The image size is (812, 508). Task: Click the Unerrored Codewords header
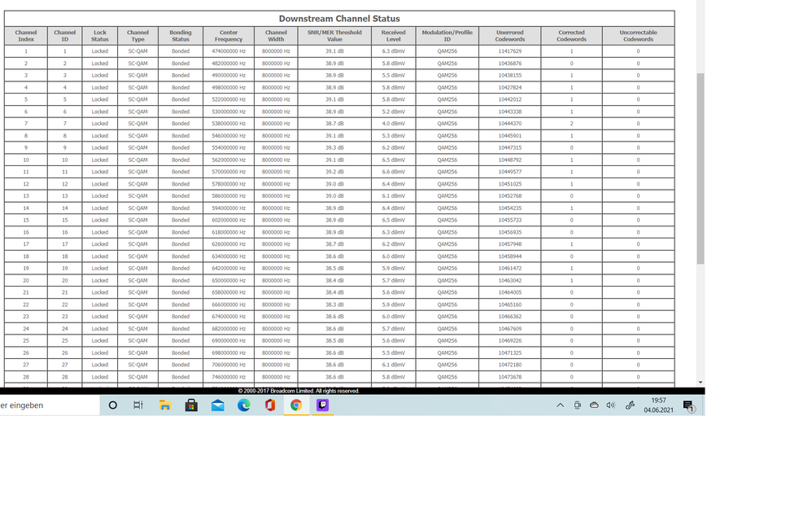pos(510,36)
